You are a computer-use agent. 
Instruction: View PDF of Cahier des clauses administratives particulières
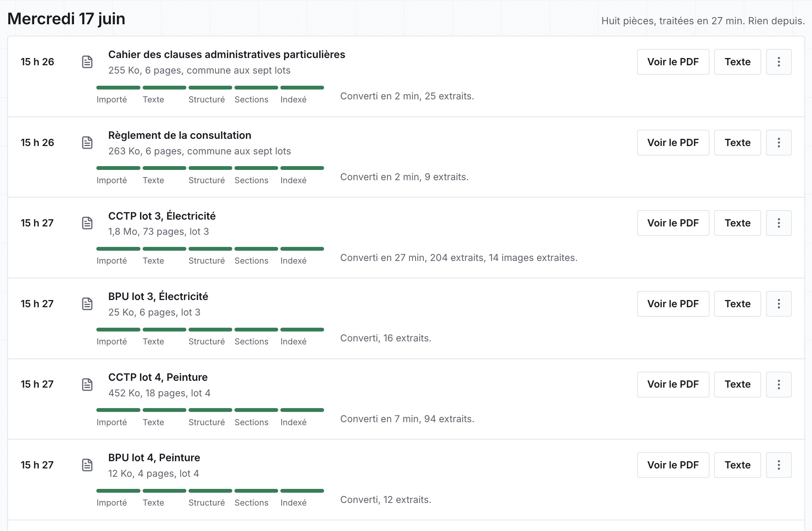(x=673, y=62)
